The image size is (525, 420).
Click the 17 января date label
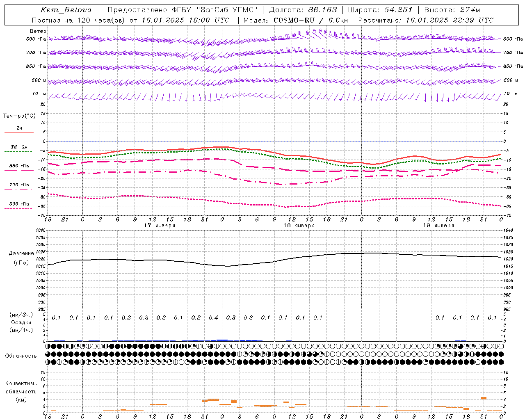point(160,226)
